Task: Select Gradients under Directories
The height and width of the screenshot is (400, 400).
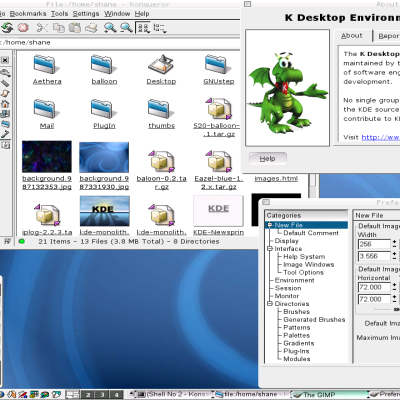Action: click(x=299, y=343)
